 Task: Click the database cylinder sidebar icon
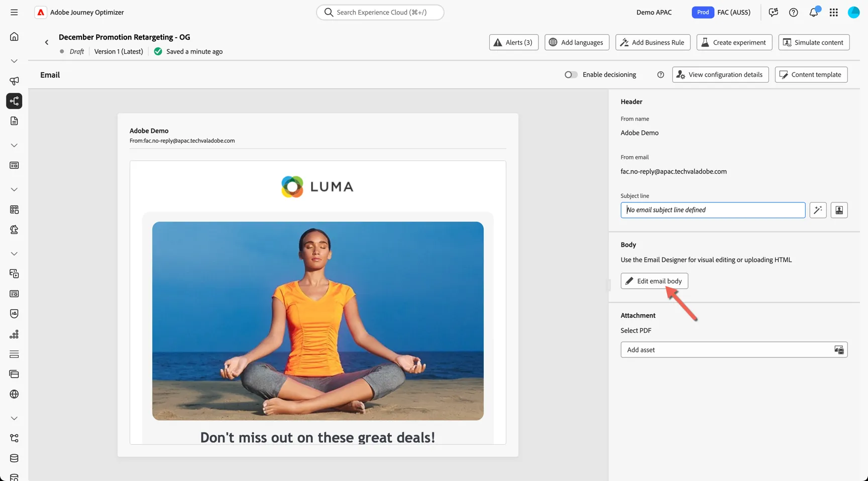tap(14, 458)
